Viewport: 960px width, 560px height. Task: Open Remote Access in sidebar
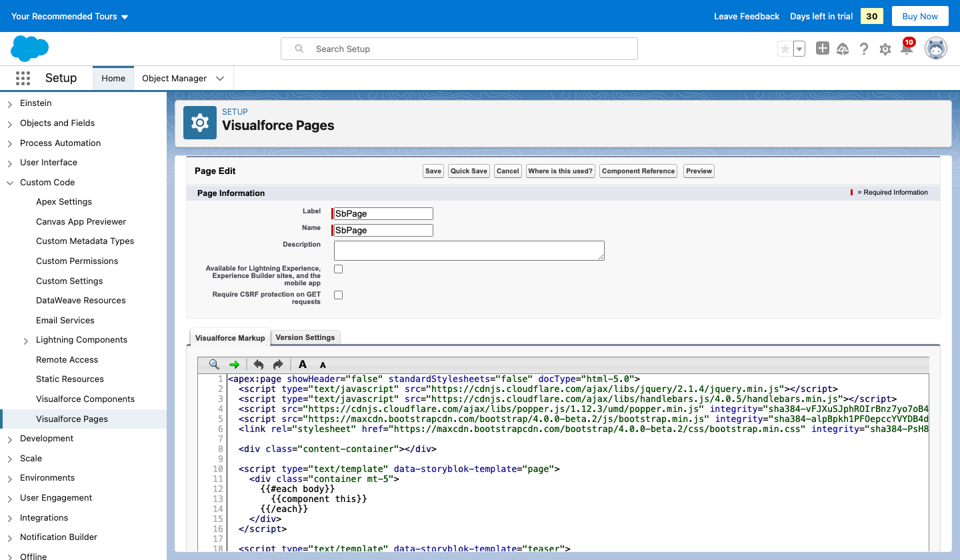coord(67,360)
